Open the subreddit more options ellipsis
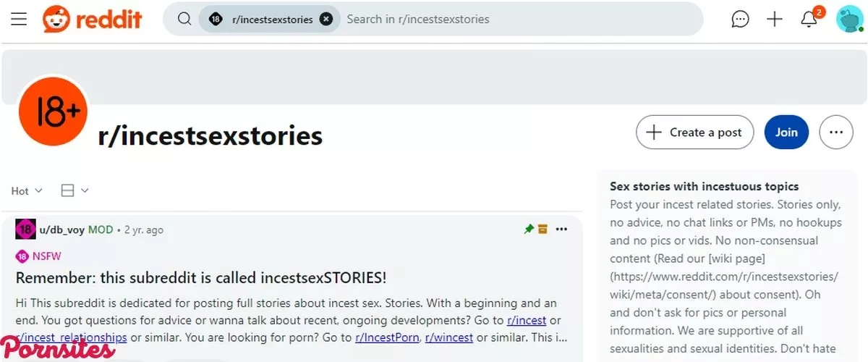The image size is (868, 362). pos(836,132)
